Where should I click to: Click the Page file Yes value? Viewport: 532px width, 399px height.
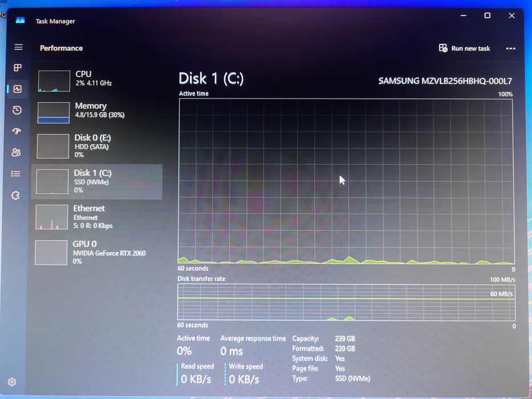pyautogui.click(x=340, y=368)
